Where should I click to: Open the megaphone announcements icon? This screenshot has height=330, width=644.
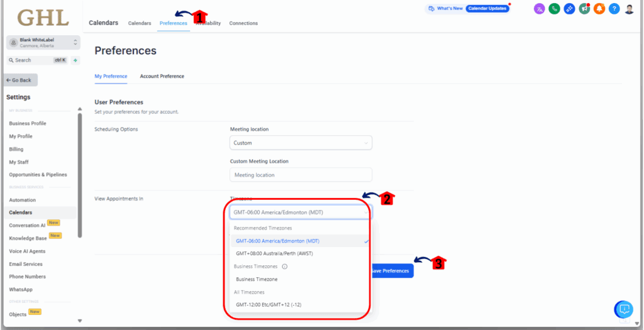pyautogui.click(x=584, y=9)
